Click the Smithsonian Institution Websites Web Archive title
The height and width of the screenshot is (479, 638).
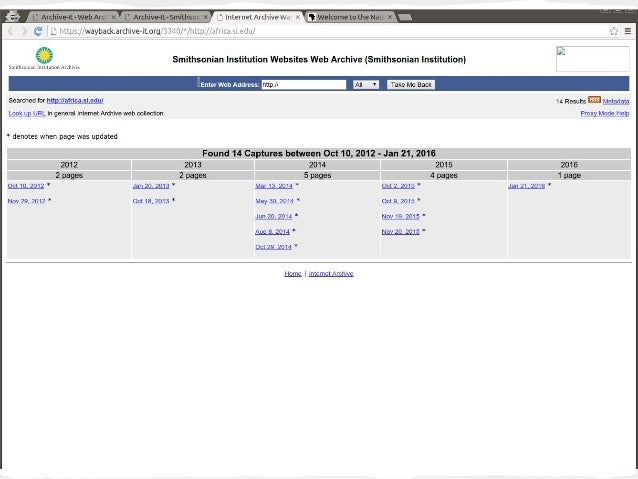pyautogui.click(x=319, y=59)
